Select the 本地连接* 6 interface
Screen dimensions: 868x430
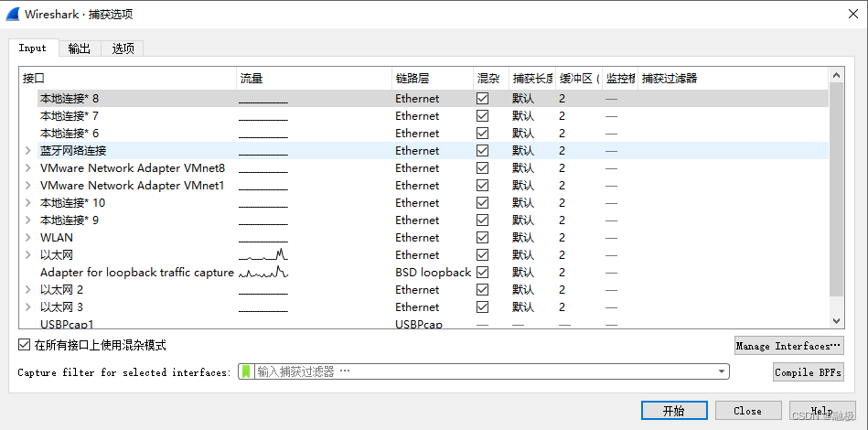pos(70,134)
